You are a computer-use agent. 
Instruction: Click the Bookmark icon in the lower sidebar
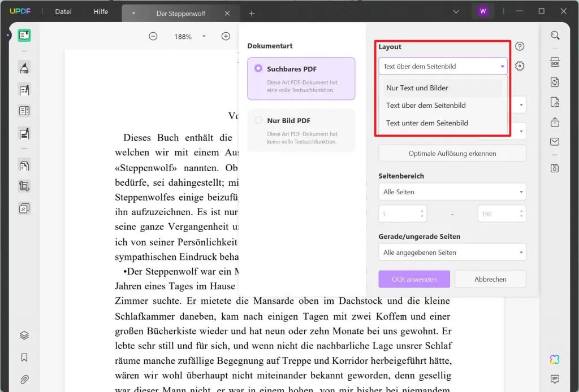point(24,357)
